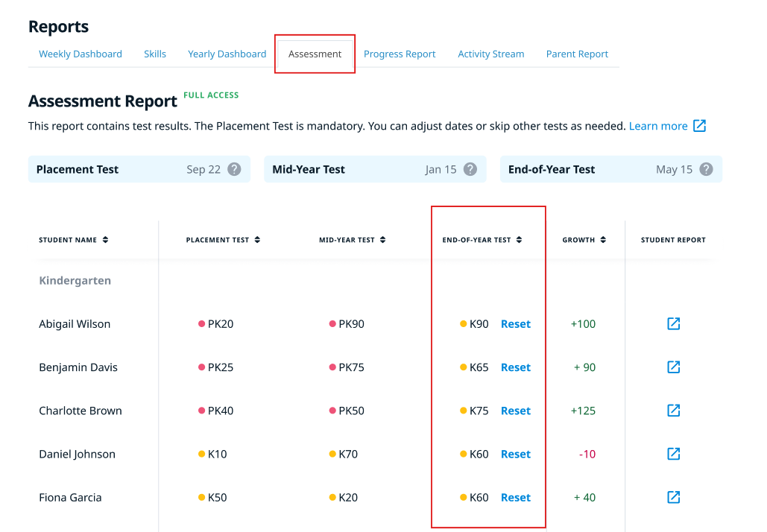Sort by Placement Test column header
The height and width of the screenshot is (532, 767).
tap(223, 240)
